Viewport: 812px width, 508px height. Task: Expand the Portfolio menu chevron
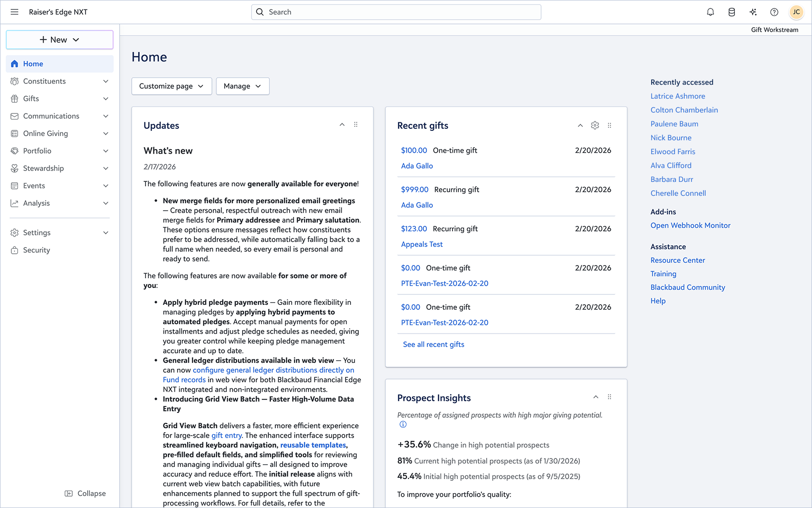click(x=105, y=151)
